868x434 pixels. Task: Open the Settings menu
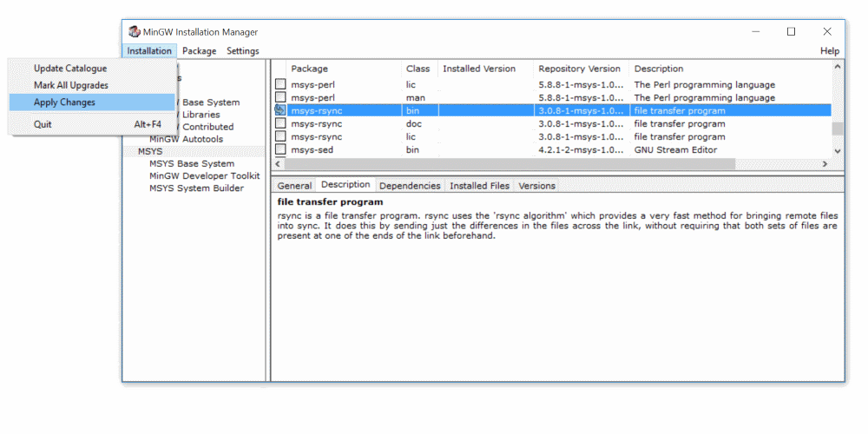[243, 51]
